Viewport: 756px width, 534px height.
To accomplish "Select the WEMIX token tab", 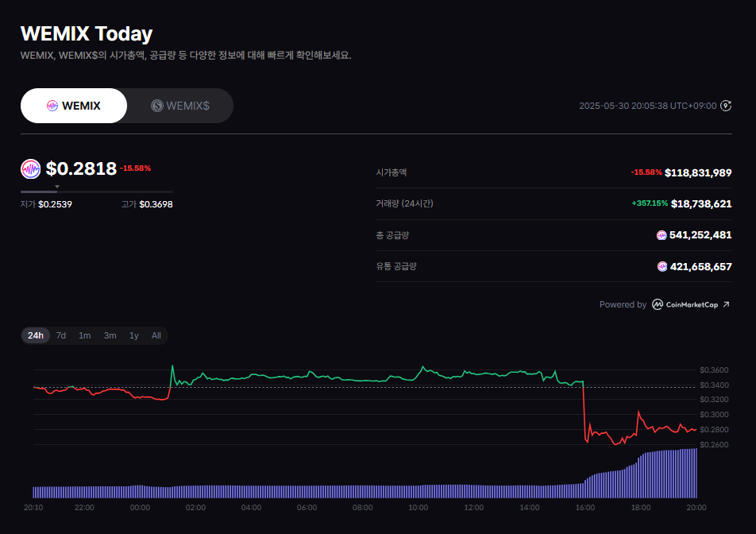I will [74, 106].
